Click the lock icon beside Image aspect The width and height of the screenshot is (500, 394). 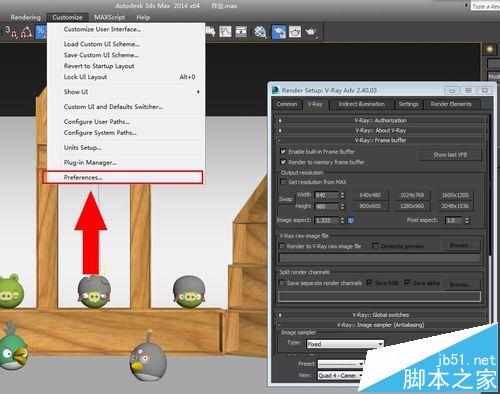[x=351, y=220]
